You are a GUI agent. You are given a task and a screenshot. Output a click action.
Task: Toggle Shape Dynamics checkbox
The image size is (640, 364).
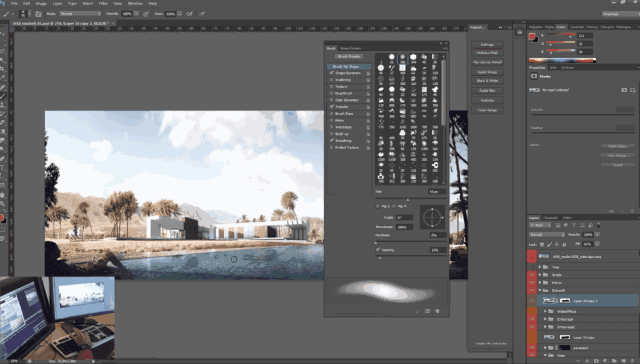[332, 73]
